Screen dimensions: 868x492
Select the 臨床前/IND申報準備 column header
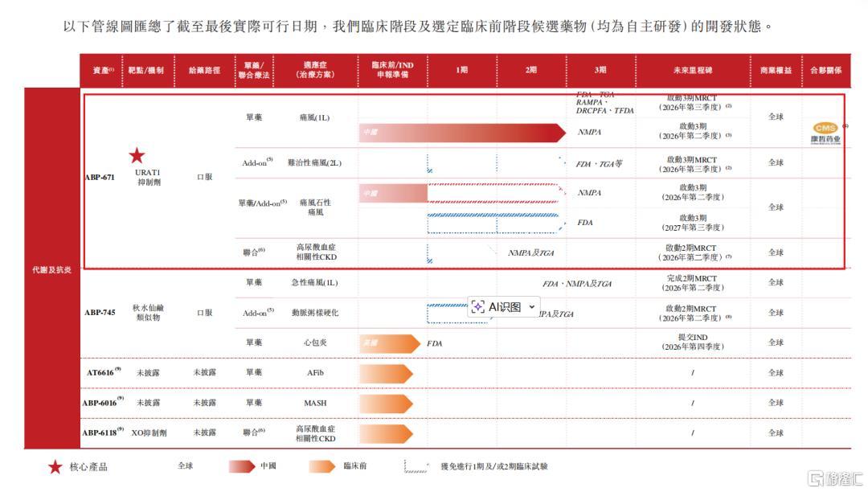click(x=392, y=70)
